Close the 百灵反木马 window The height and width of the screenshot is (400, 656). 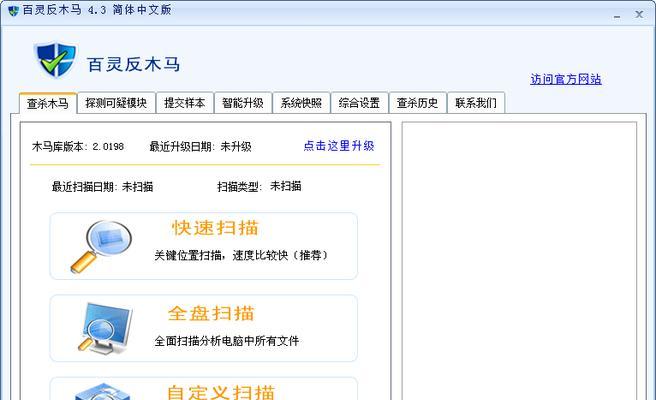[639, 14]
